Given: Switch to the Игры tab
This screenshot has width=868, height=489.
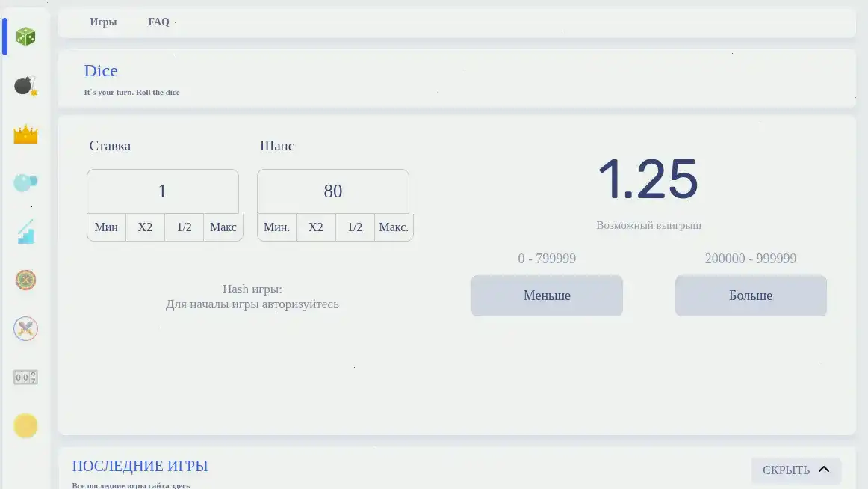Looking at the screenshot, I should point(103,22).
